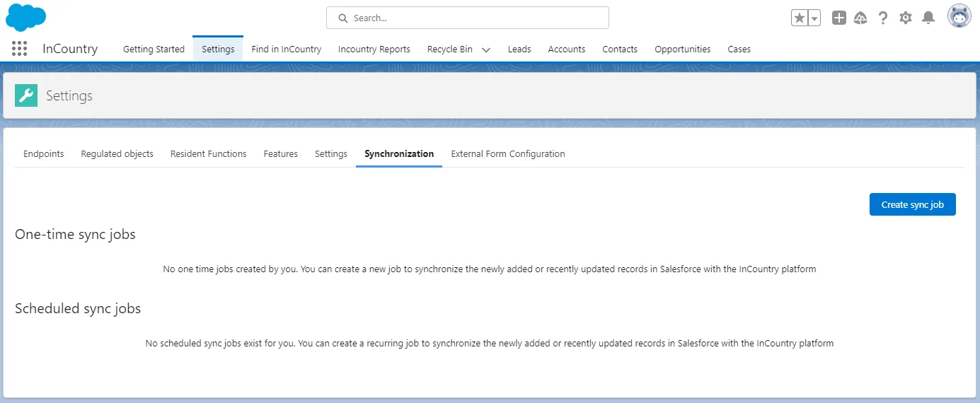The width and height of the screenshot is (980, 403).
Task: Click the Favorites star icon
Action: point(799,18)
